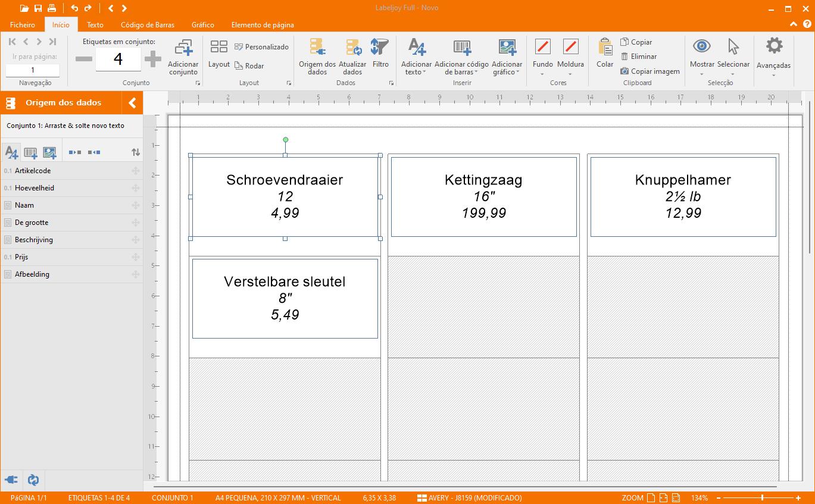
Task: Select the Naam field
Action: [x=71, y=205]
